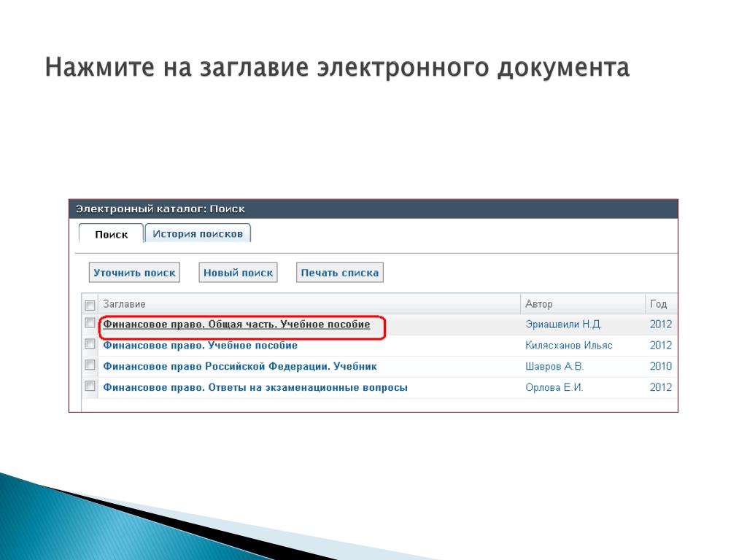Open Финансовое право. Общая часть. Учебное пособие
Screen dimensions: 747x560
(x=236, y=324)
